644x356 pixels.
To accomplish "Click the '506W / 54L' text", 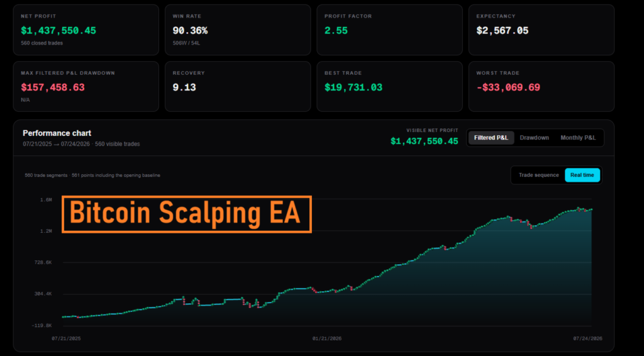I will (x=186, y=43).
